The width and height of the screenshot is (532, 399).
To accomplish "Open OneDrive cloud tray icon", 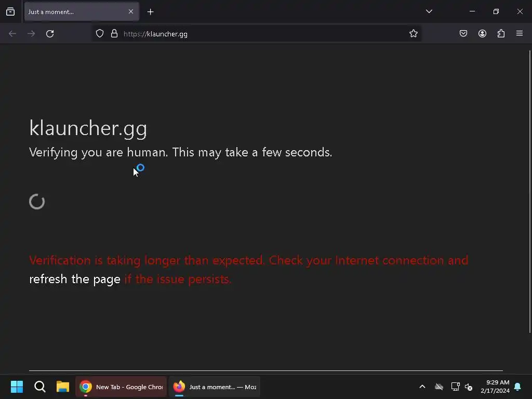I will click(x=439, y=387).
